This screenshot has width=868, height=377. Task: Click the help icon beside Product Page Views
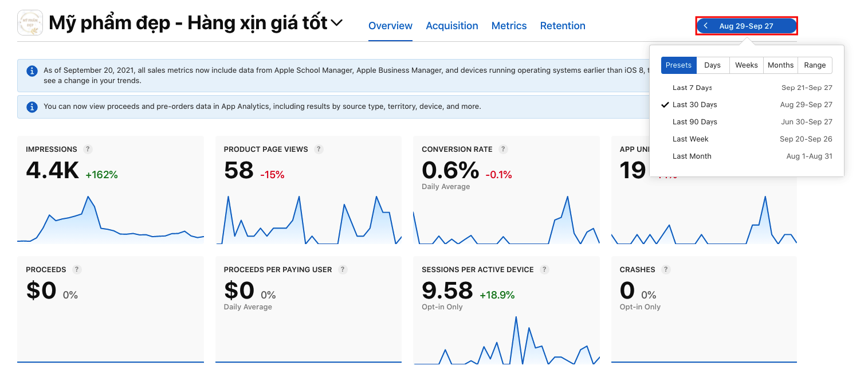click(319, 149)
